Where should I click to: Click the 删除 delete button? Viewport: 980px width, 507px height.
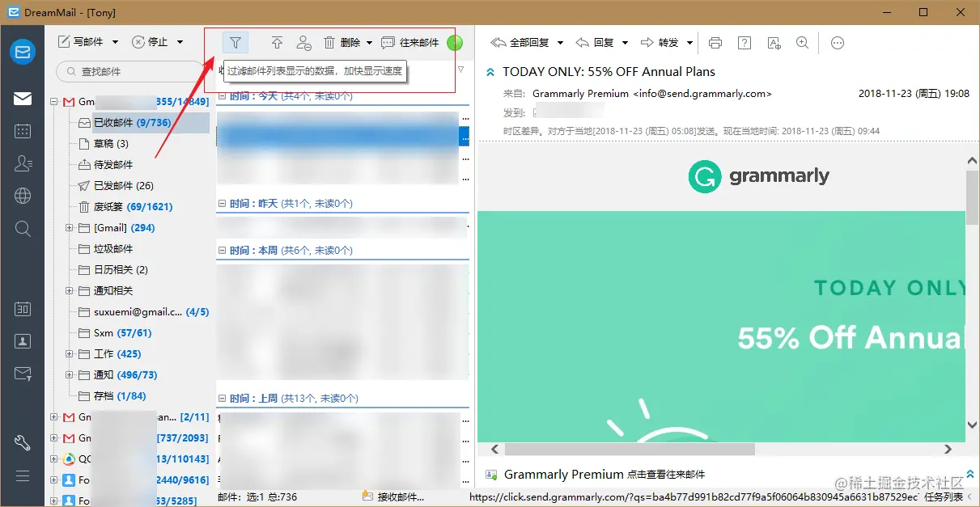[342, 42]
